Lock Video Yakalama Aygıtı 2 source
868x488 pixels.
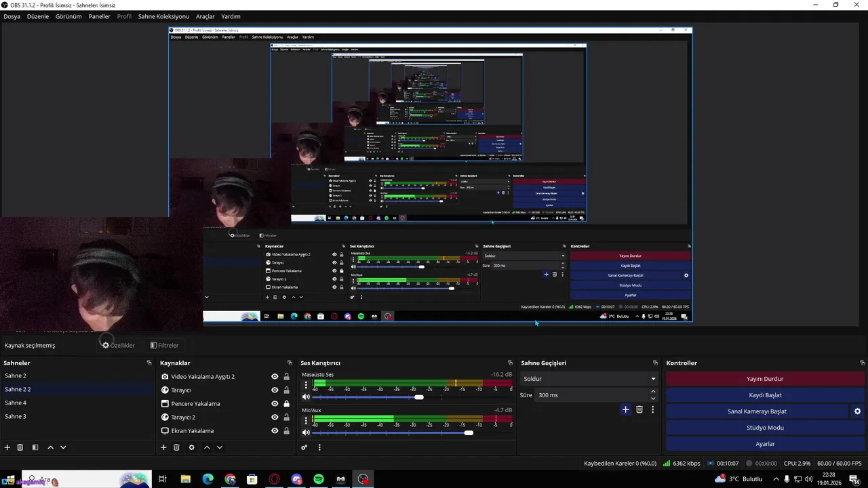(286, 377)
